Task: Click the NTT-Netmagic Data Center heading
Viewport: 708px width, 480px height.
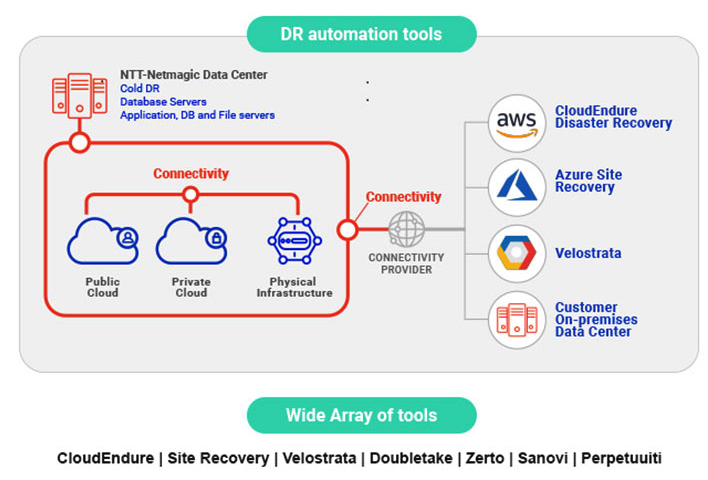Action: (194, 75)
